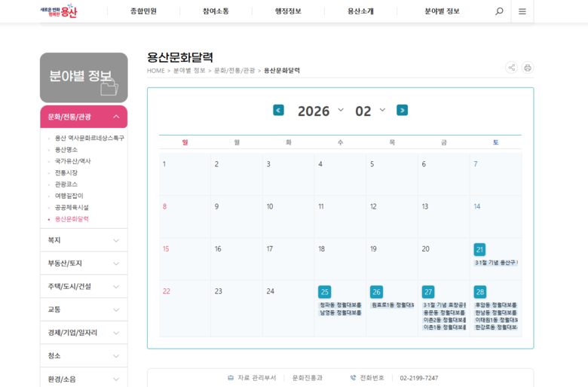The width and height of the screenshot is (588, 387).
Task: Go to previous month arrow
Action: click(x=278, y=110)
